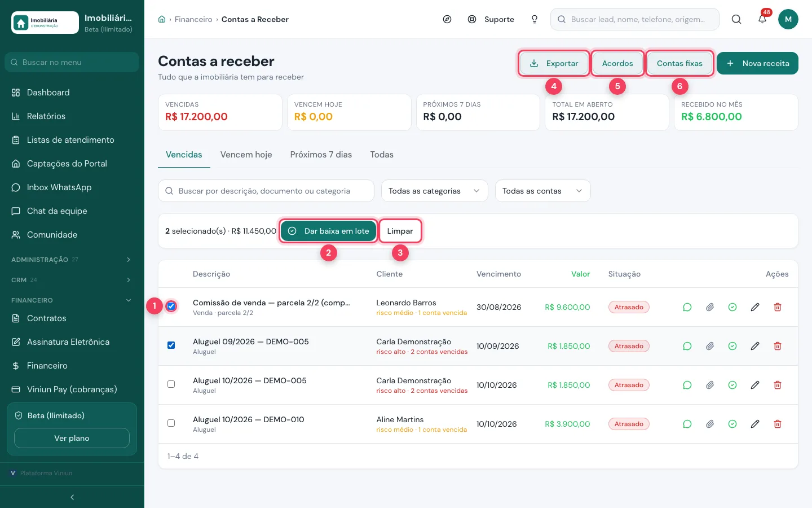The width and height of the screenshot is (812, 508).
Task: Switch to the Próximos 7 dias tab
Action: point(321,155)
